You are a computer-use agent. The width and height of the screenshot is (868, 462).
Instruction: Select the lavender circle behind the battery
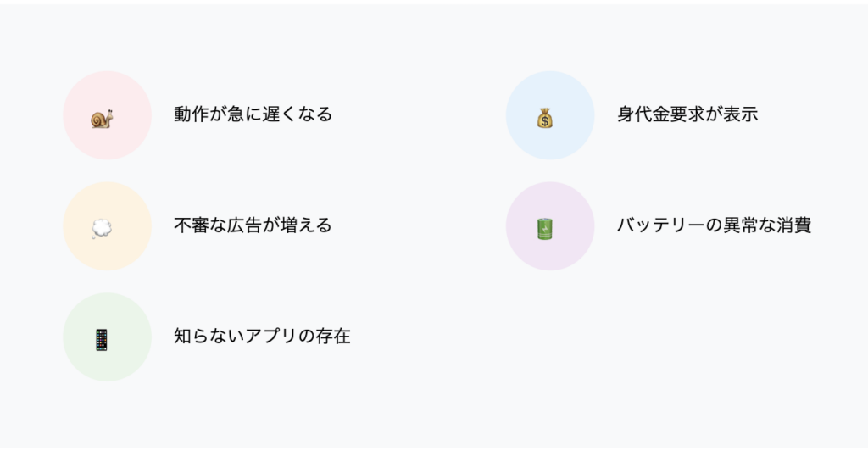pos(550,225)
